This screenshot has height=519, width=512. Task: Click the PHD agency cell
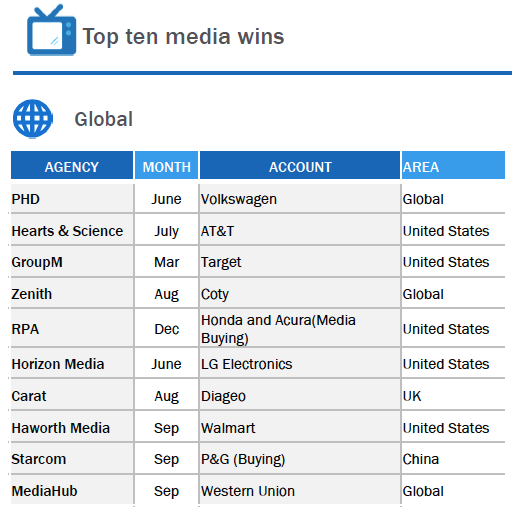click(x=72, y=199)
